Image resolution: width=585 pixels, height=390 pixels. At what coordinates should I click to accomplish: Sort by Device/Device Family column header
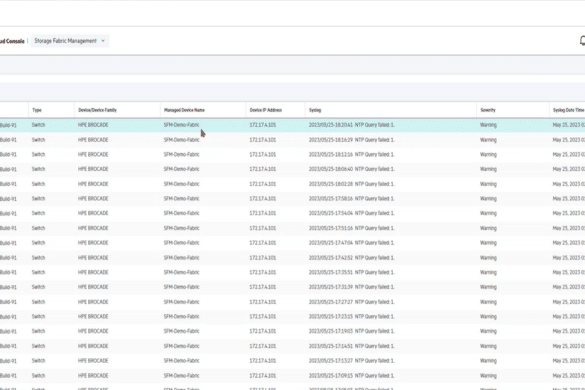tap(97, 110)
